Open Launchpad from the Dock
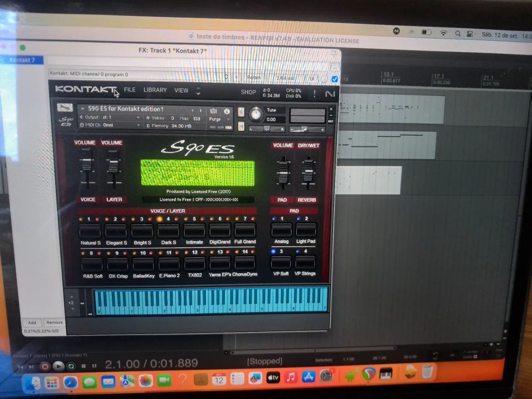Viewport: 532px width, 399px height. (52, 382)
